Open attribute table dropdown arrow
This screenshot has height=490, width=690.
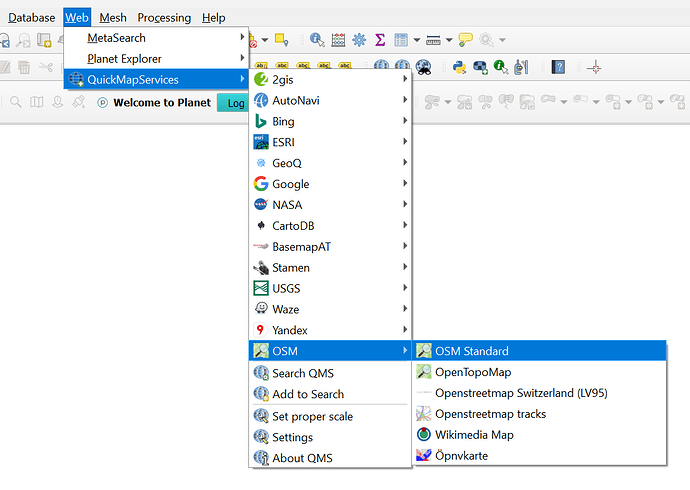tap(416, 40)
